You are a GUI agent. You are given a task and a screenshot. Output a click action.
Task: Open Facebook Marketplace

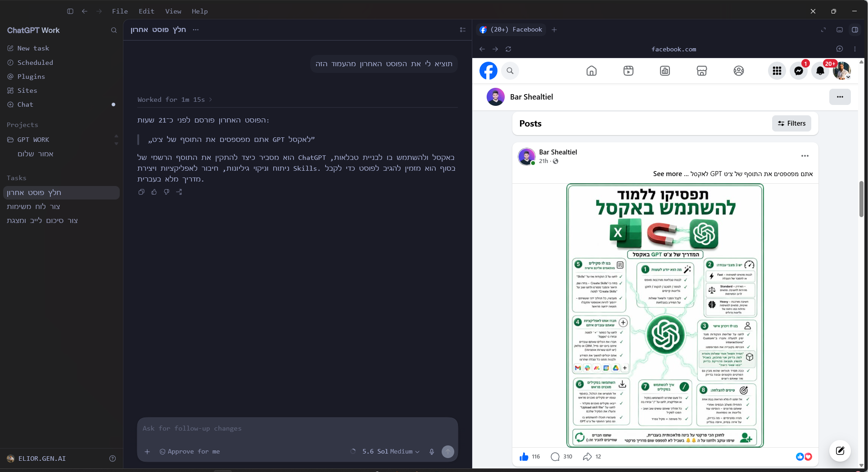click(x=702, y=71)
